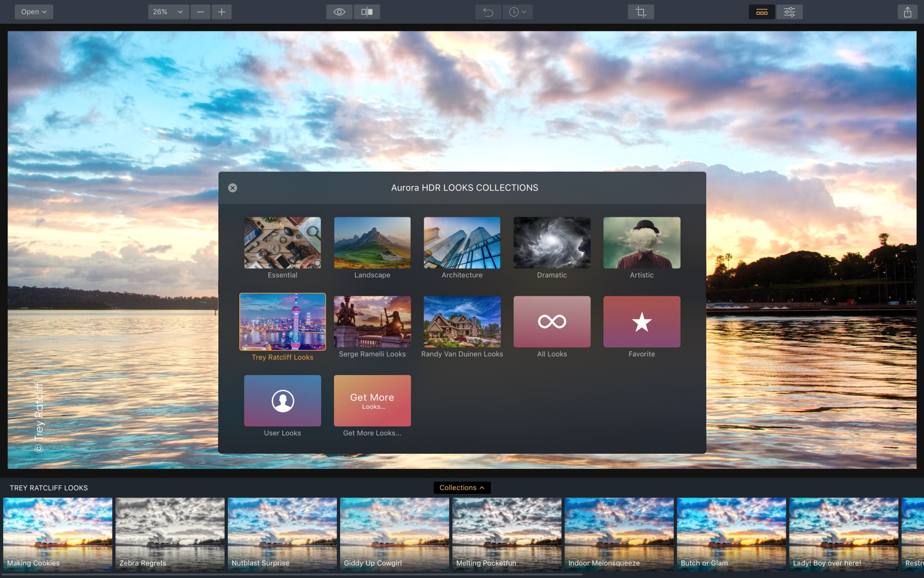This screenshot has height=578, width=924.
Task: Collapse the Collections menu button
Action: pyautogui.click(x=462, y=488)
